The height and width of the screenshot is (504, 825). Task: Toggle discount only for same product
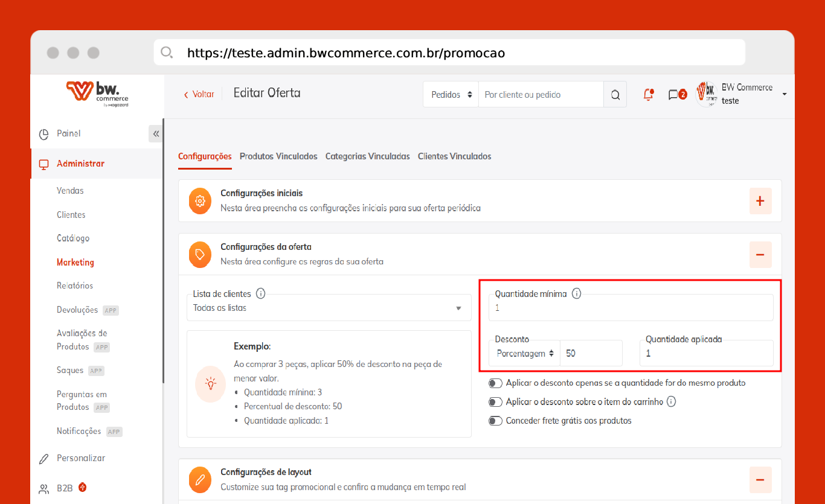495,383
